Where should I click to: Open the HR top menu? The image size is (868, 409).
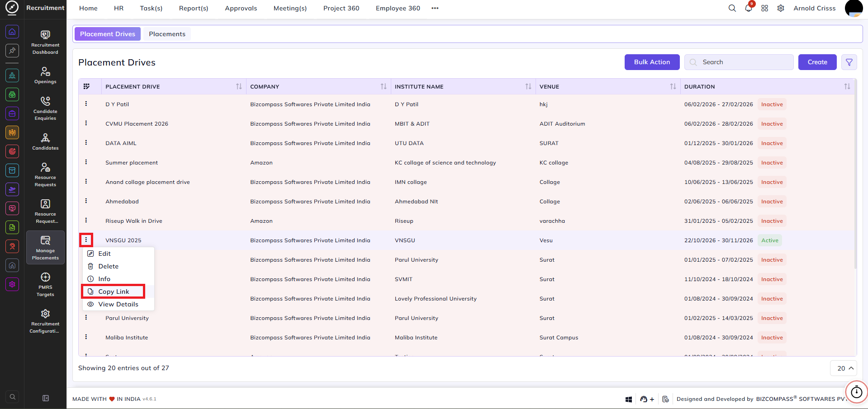click(x=119, y=8)
